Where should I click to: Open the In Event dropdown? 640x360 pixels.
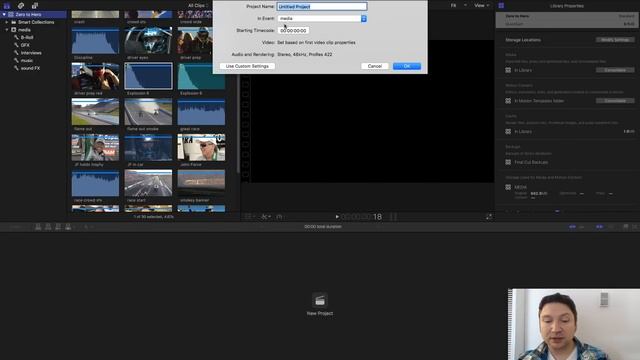(x=322, y=18)
